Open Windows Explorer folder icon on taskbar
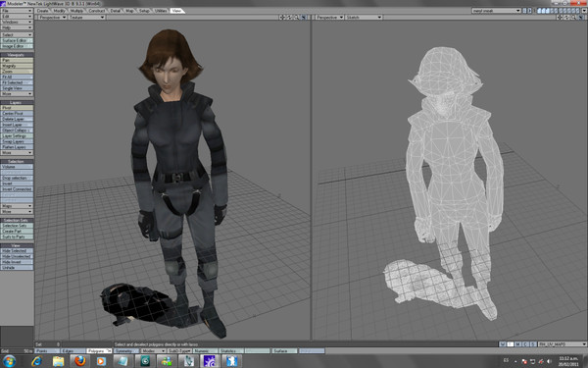This screenshot has height=368, width=588. point(58,361)
